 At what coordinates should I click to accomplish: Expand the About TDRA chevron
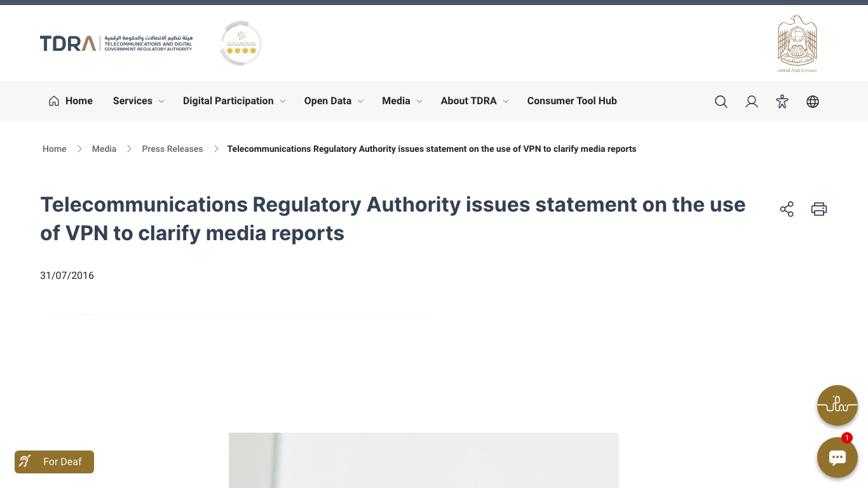(x=505, y=102)
